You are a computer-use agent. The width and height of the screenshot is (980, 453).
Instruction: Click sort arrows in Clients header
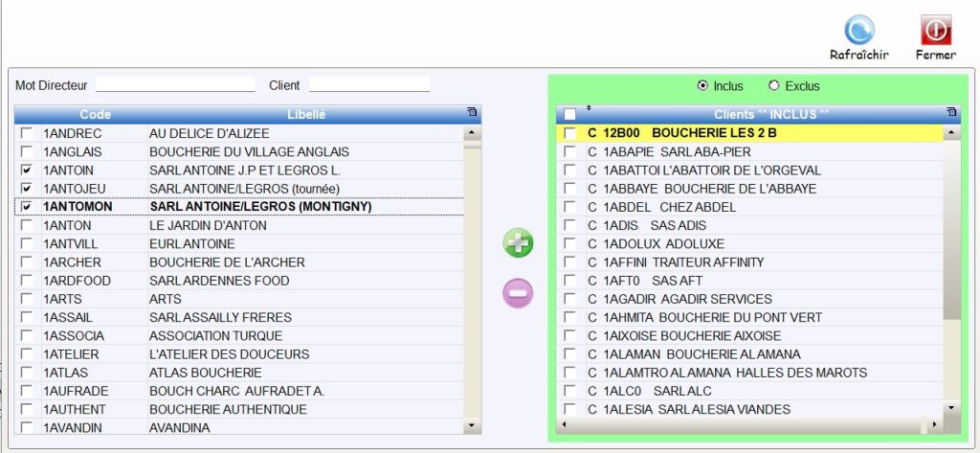589,109
